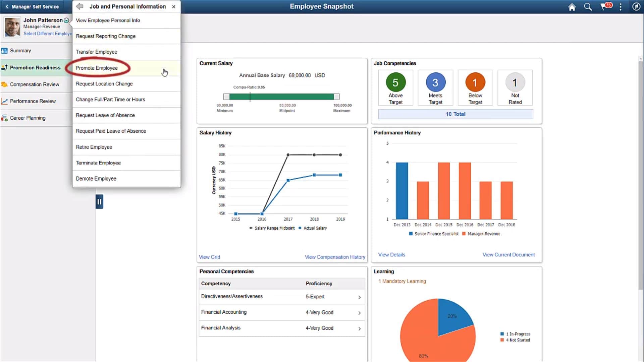644x362 pixels.
Task: Collapse the sidebar using the pause handle
Action: pos(99,201)
